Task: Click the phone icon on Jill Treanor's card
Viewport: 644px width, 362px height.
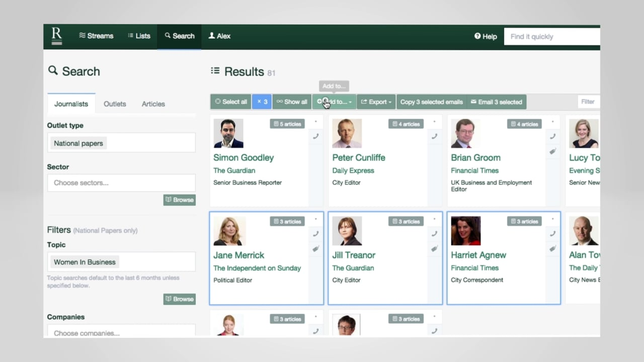Action: click(435, 234)
